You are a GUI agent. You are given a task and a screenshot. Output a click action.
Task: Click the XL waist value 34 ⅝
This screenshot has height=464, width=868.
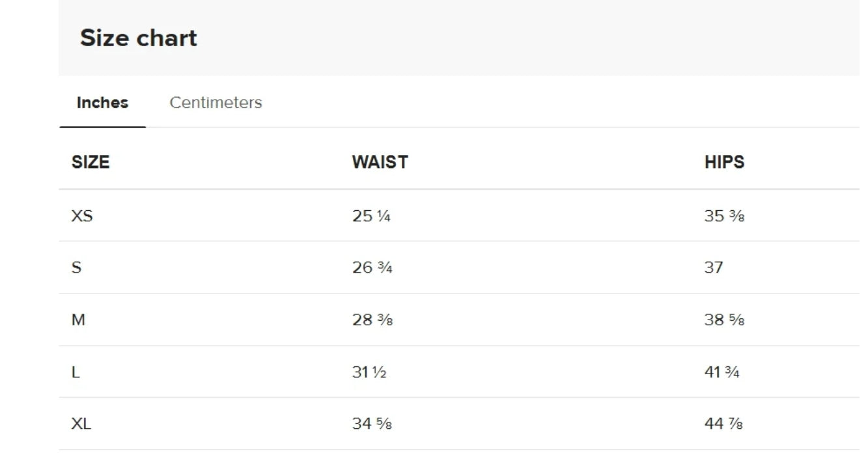point(372,424)
